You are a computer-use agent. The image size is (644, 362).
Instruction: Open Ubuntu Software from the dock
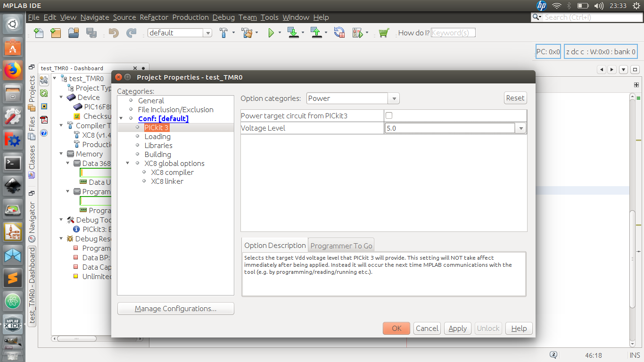coord(13,48)
